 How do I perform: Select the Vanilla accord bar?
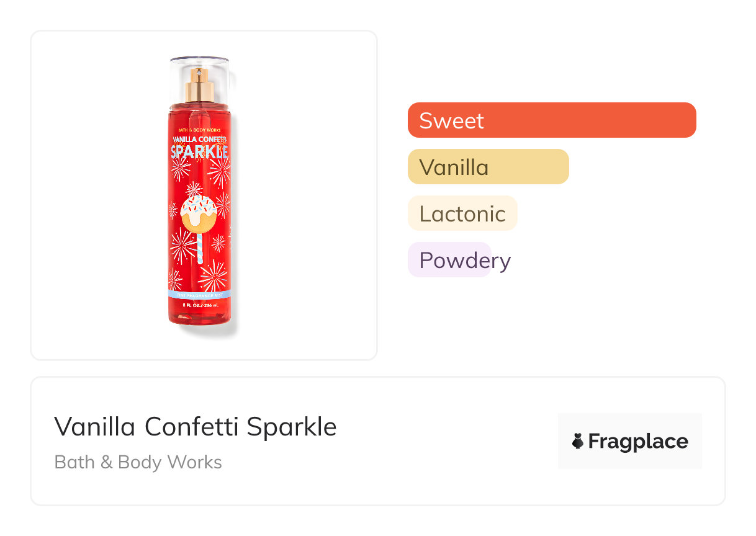click(488, 166)
